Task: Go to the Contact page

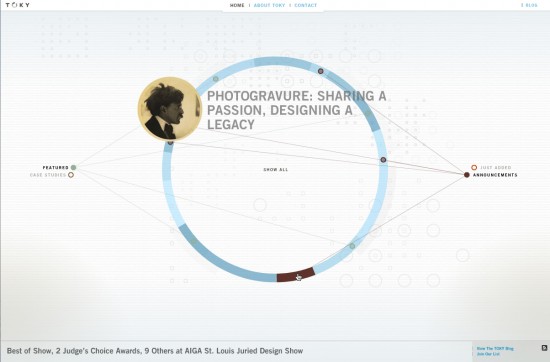Action: (306, 5)
